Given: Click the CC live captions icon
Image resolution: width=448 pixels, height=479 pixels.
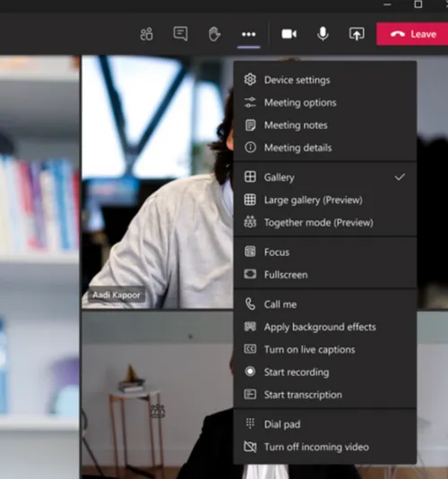Looking at the screenshot, I should point(250,349).
